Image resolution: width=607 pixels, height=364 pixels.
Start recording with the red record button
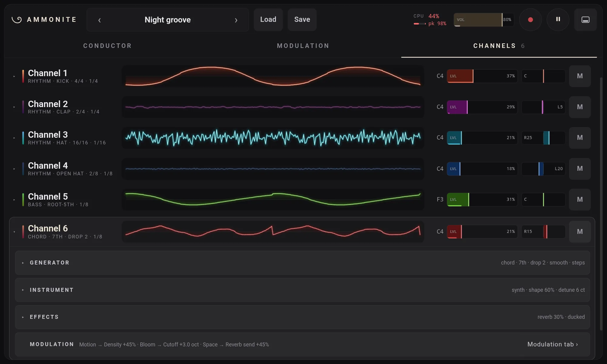pos(531,20)
